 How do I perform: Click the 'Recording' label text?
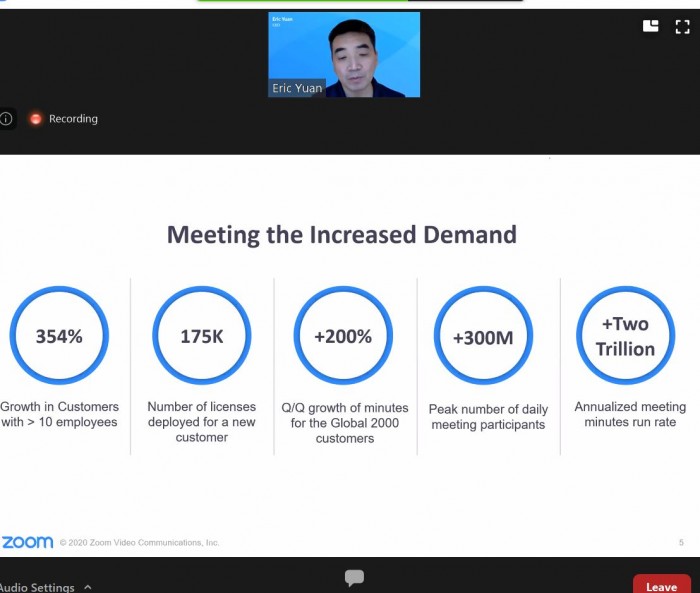pos(73,119)
